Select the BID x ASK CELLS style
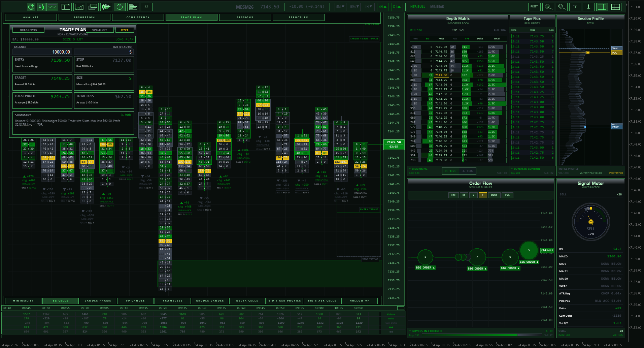The height and width of the screenshot is (348, 644). (322, 300)
